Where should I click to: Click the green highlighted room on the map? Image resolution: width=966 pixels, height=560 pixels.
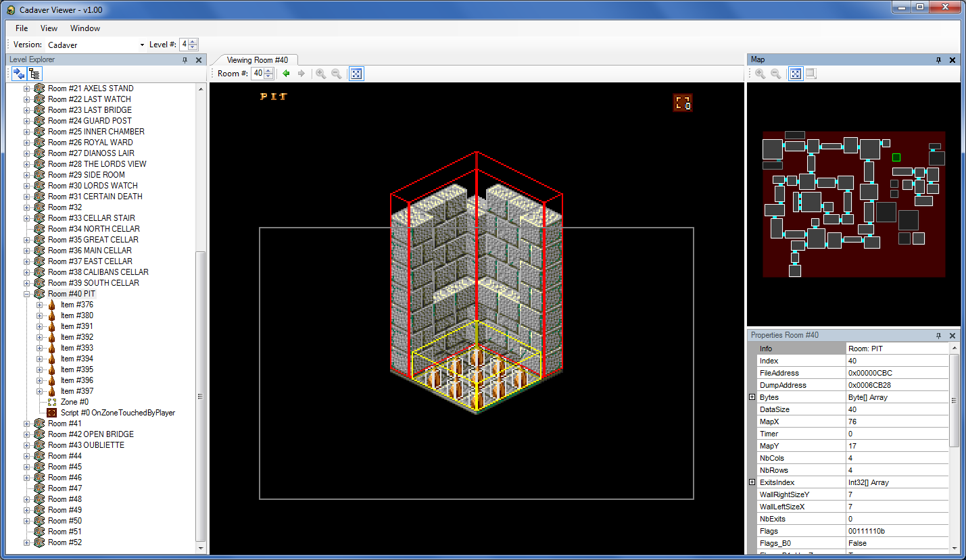point(896,157)
